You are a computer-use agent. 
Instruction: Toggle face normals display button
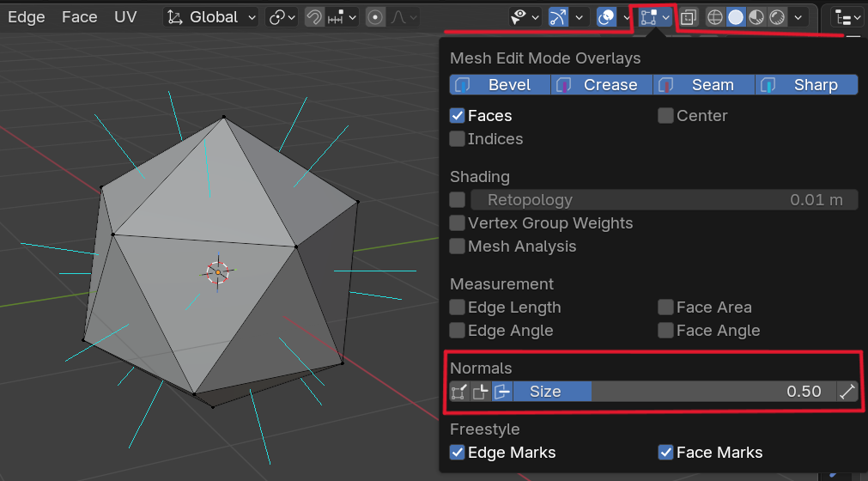502,392
